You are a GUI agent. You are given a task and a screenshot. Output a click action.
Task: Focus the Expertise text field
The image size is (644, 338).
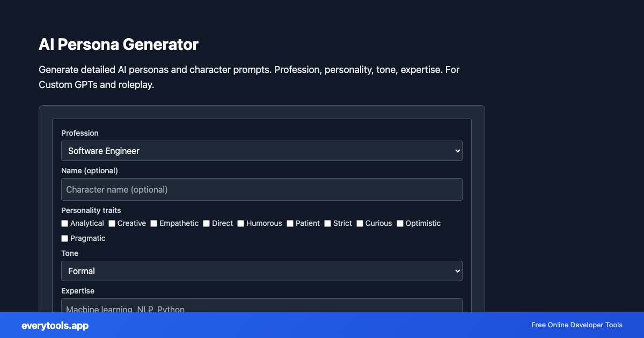point(261,307)
